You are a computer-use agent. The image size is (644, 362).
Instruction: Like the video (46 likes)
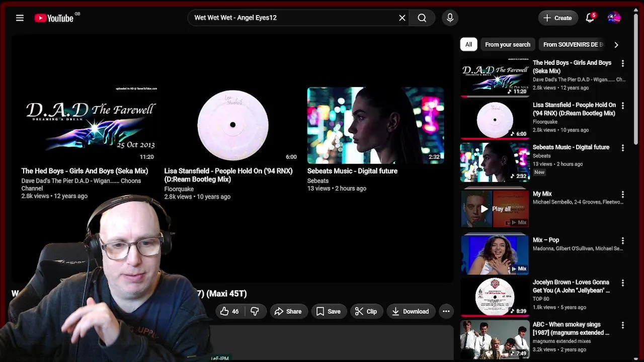229,311
